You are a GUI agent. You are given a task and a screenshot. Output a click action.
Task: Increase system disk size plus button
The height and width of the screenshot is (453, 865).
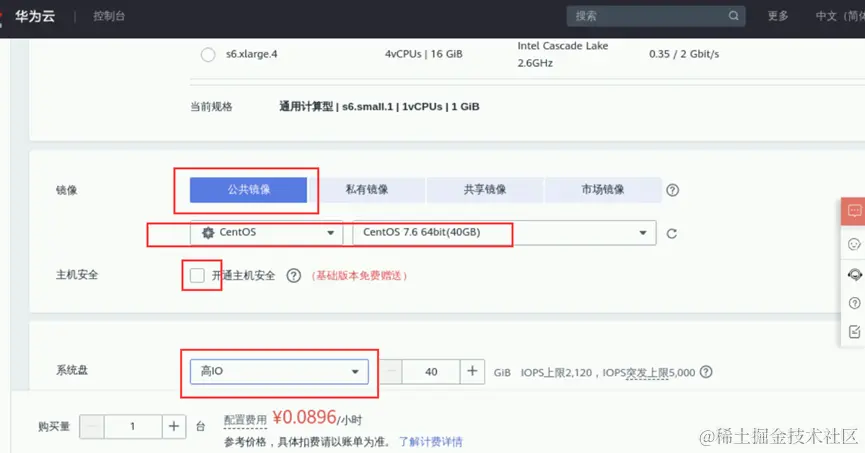tap(472, 371)
